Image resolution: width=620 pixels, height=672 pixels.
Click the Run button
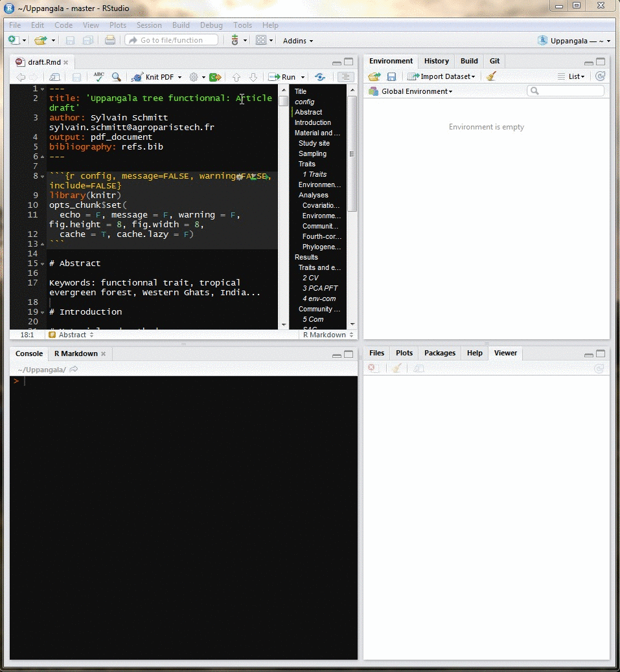(x=282, y=77)
